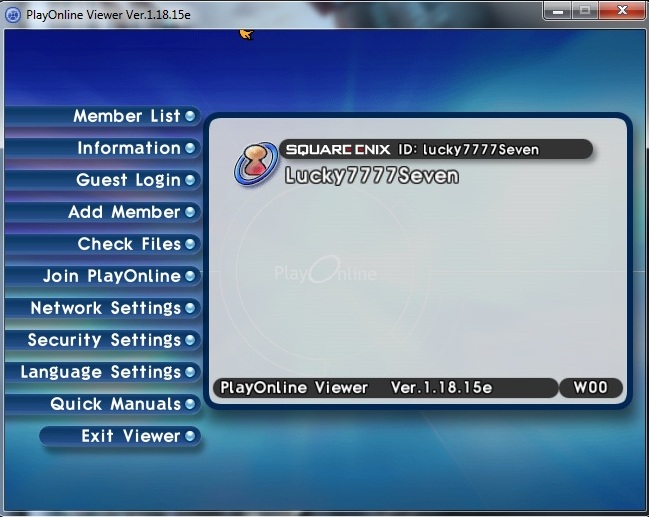
Task: Click the Square Enix ID label bar
Action: 435,150
